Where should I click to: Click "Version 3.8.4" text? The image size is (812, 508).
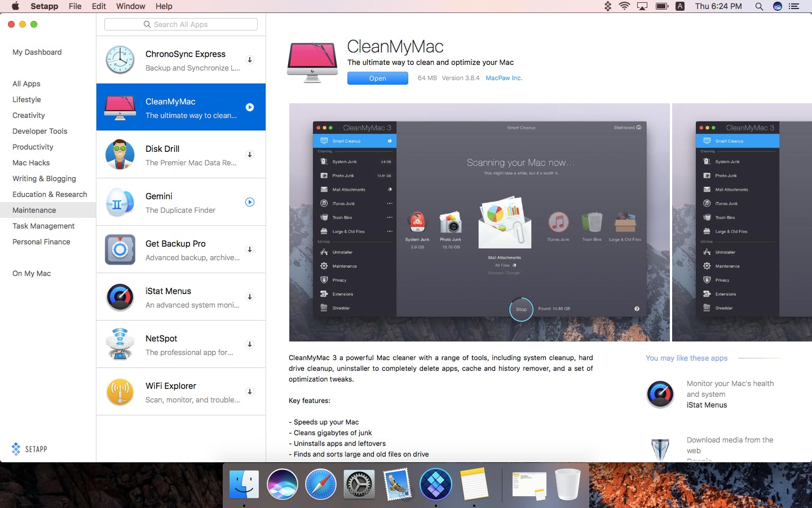pyautogui.click(x=460, y=78)
